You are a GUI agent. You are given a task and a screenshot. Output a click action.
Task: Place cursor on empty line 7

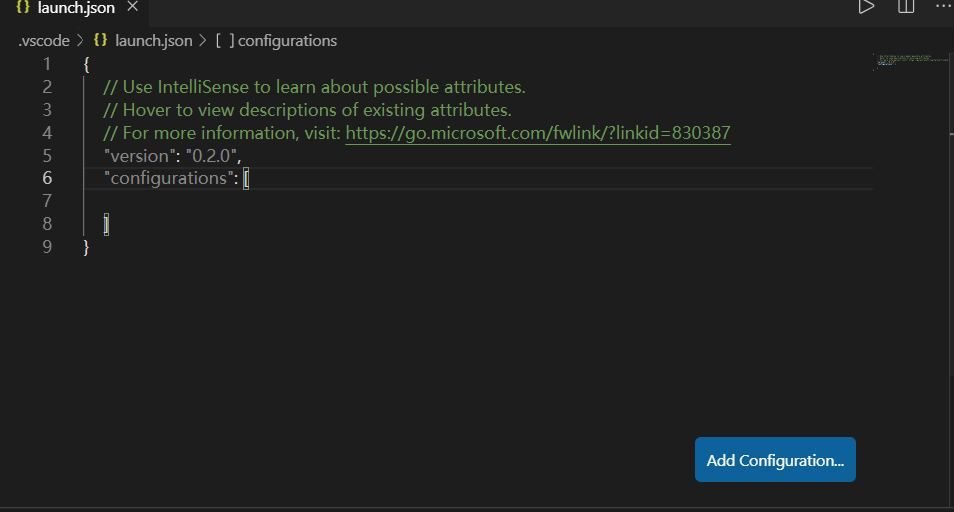coord(300,202)
